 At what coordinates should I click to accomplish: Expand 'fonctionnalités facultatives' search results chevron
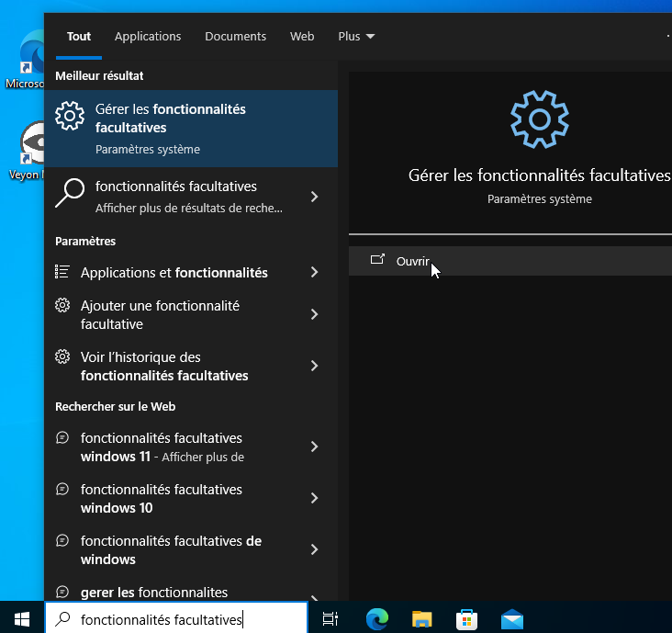click(x=314, y=197)
